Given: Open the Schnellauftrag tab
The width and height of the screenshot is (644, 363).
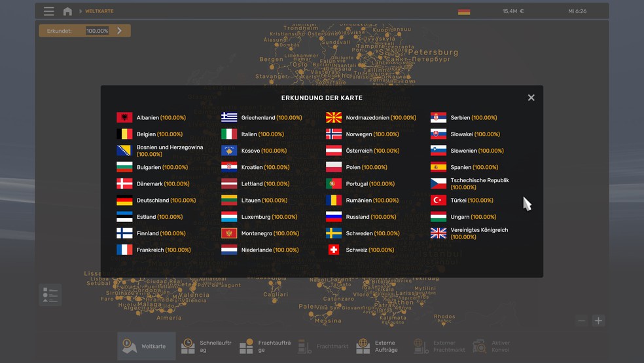Looking at the screenshot, I should point(205,346).
